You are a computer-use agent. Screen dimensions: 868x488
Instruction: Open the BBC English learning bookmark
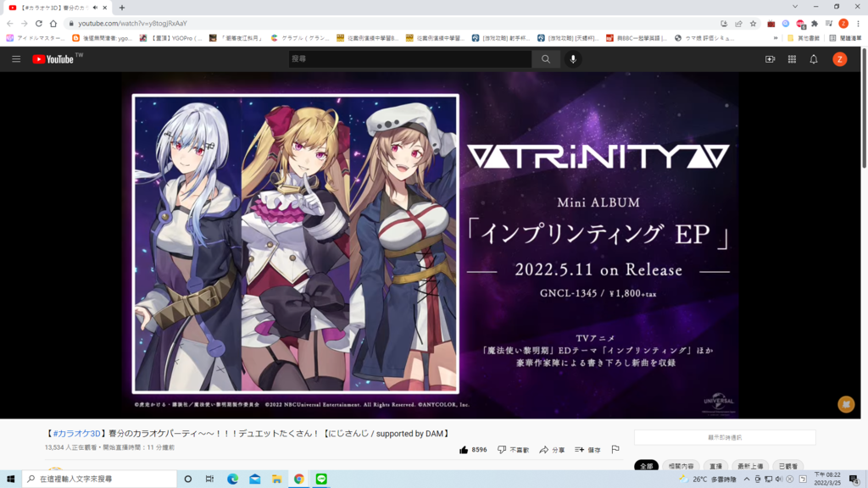pyautogui.click(x=637, y=38)
